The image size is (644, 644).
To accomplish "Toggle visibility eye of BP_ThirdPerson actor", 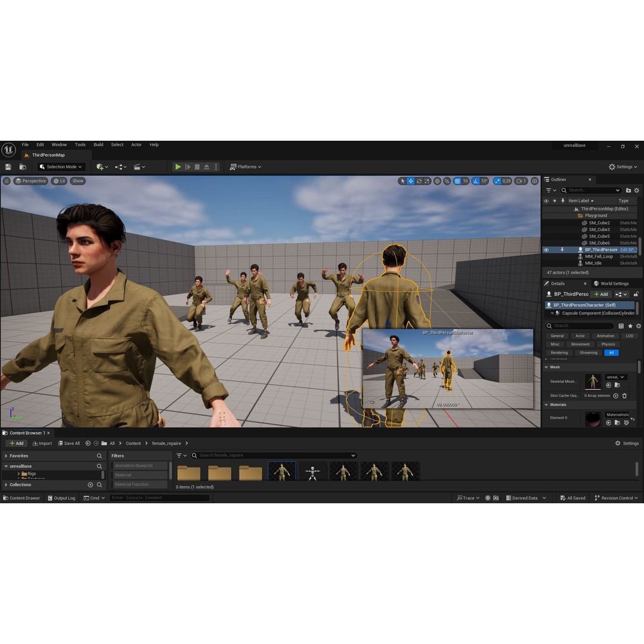I will (546, 250).
